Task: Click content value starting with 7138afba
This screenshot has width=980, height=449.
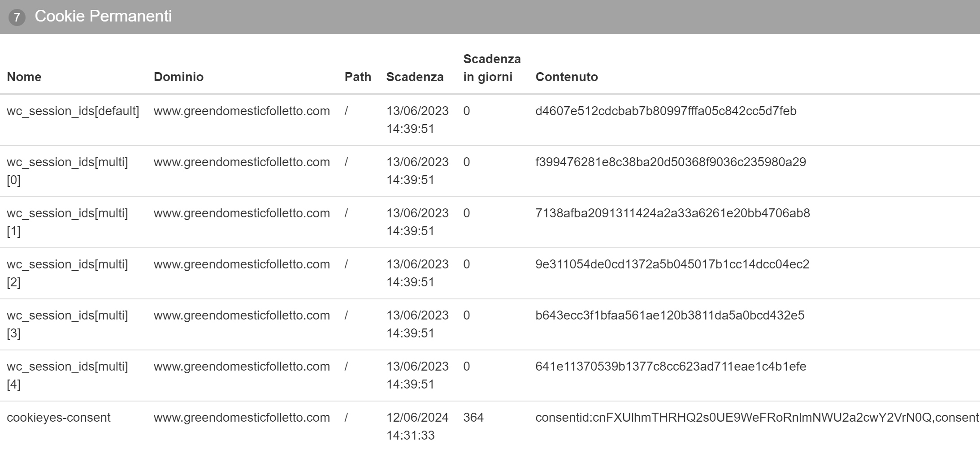Action: point(672,213)
